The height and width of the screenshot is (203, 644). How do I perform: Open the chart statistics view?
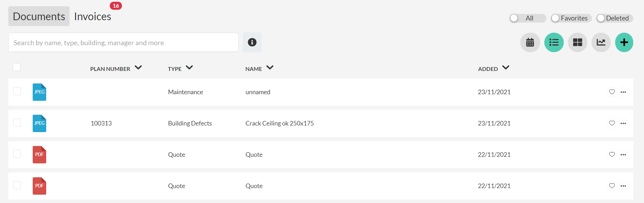click(x=601, y=42)
